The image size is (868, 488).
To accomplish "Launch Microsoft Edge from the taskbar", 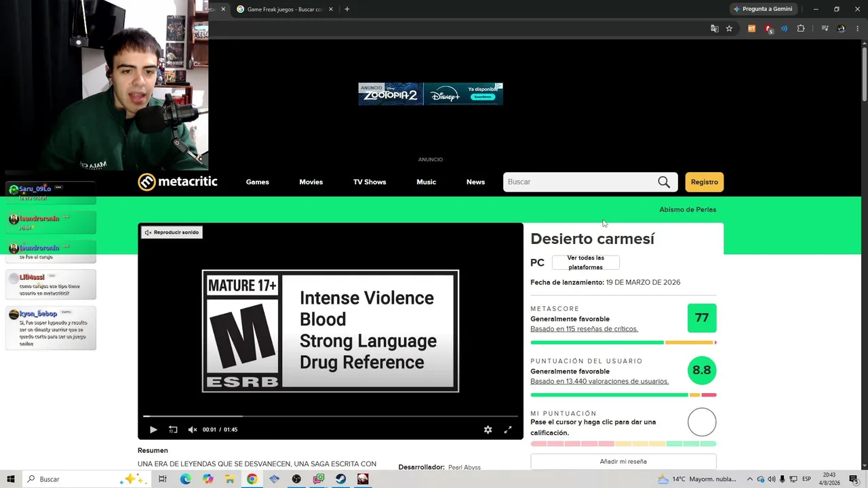I will [185, 479].
